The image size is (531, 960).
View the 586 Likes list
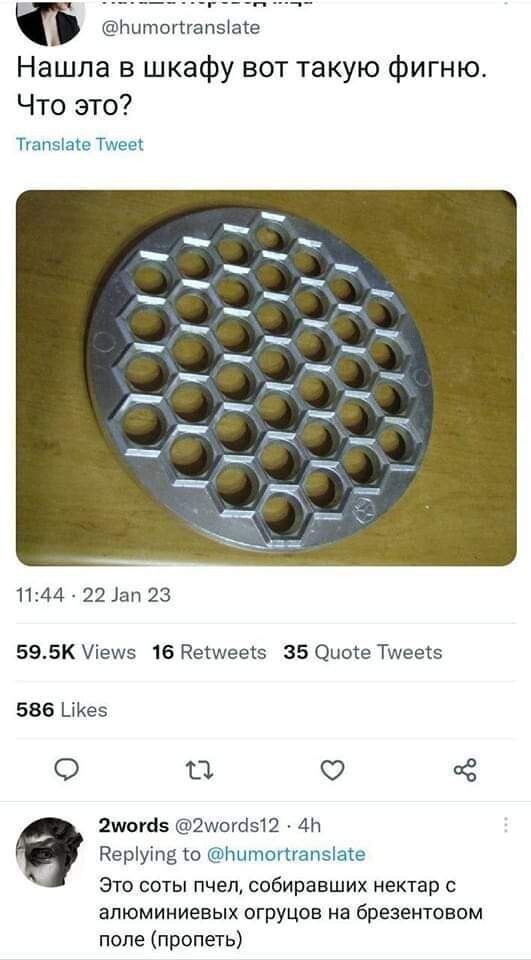[x=61, y=710]
